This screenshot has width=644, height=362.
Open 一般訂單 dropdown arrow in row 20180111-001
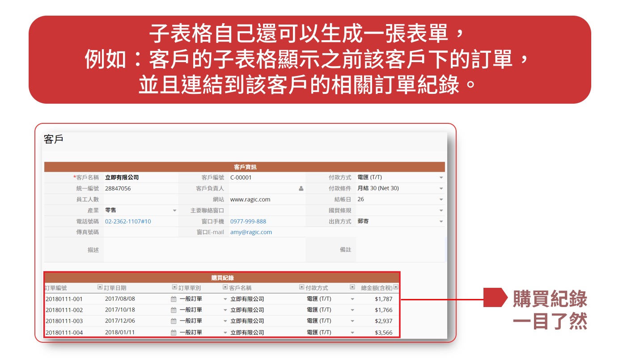click(x=225, y=299)
